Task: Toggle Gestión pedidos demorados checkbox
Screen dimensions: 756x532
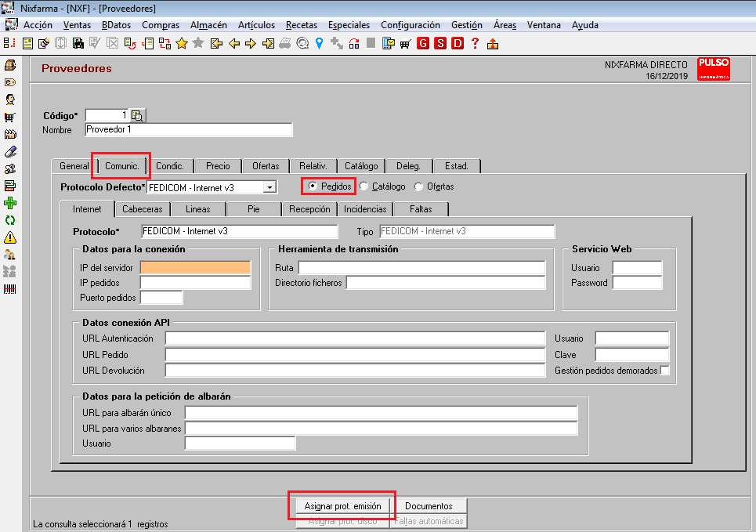Action: [665, 371]
